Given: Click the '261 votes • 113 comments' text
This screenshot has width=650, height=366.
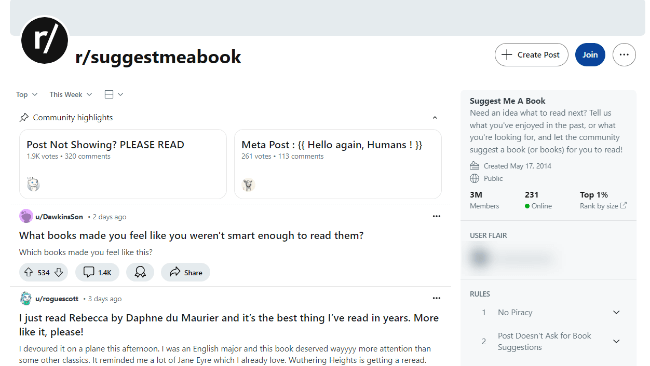Looking at the screenshot, I should (282, 156).
